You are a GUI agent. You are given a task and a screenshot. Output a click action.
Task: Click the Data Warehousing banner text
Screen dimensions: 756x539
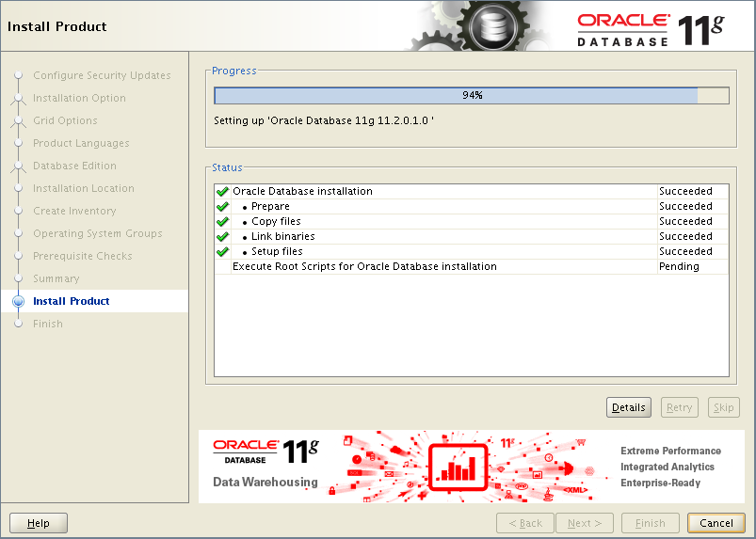pos(265,482)
